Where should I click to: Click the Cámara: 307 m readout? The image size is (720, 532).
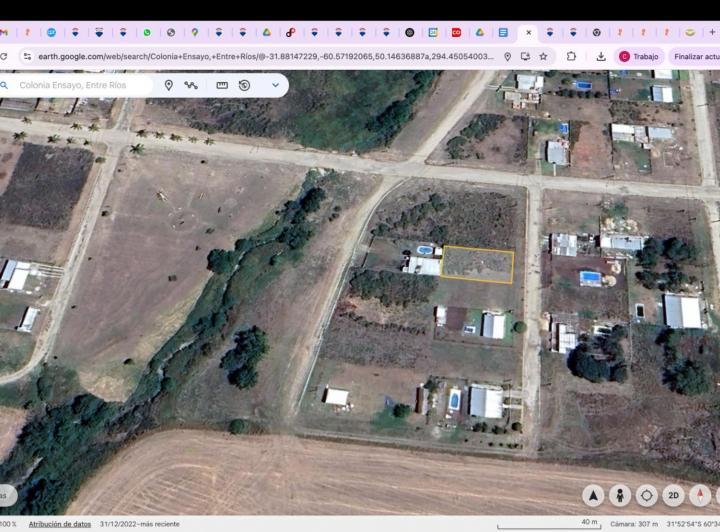[x=634, y=524]
